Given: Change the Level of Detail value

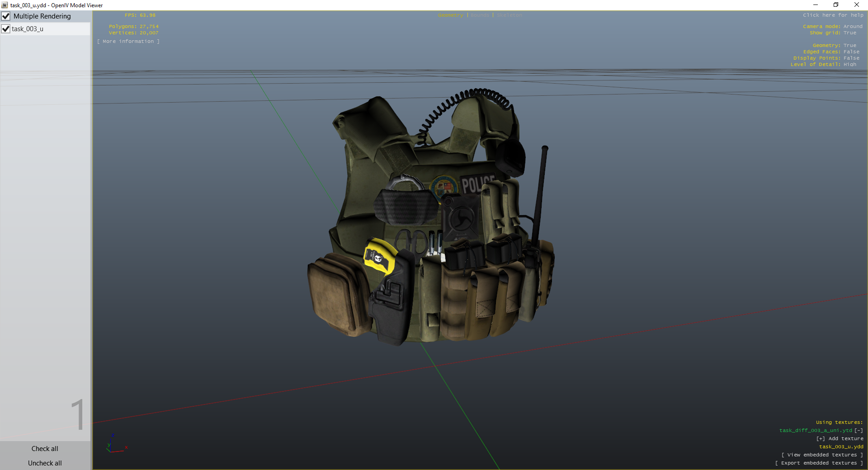Looking at the screenshot, I should coord(849,65).
